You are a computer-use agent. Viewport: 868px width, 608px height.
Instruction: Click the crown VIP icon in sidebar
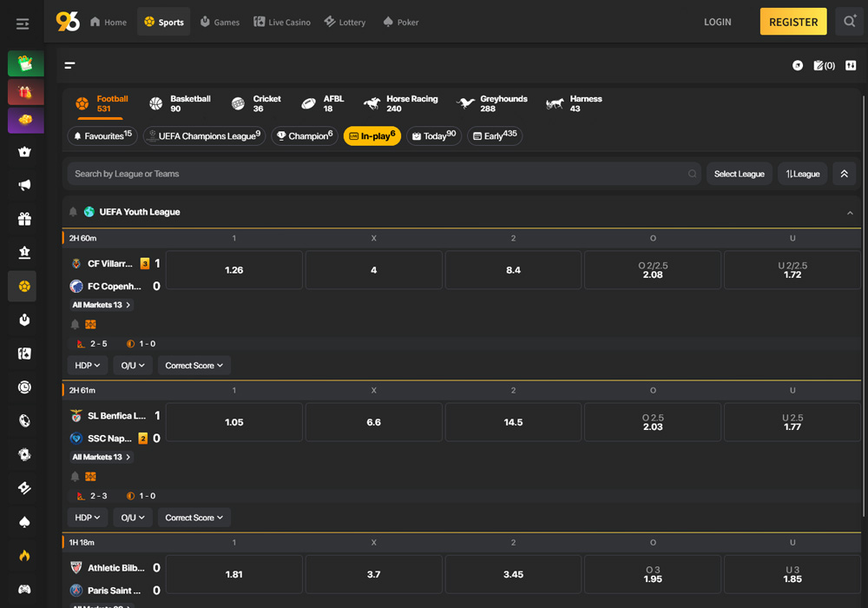[x=24, y=152]
